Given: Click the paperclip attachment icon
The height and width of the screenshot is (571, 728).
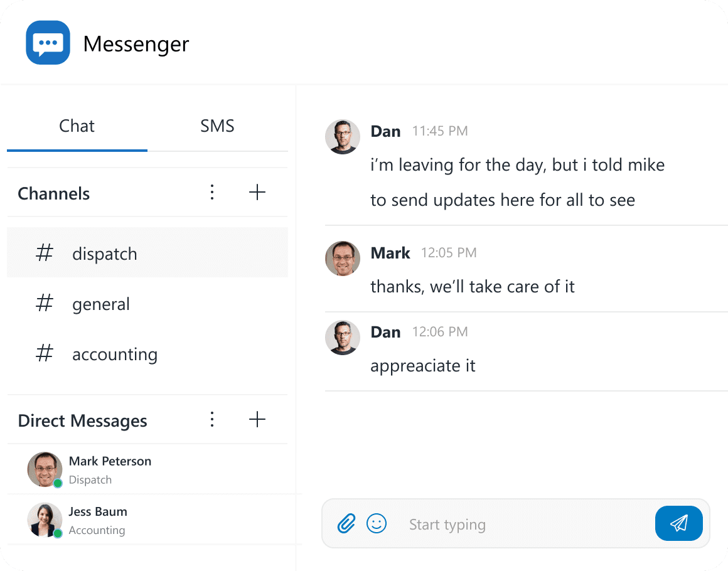Looking at the screenshot, I should coord(346,523).
